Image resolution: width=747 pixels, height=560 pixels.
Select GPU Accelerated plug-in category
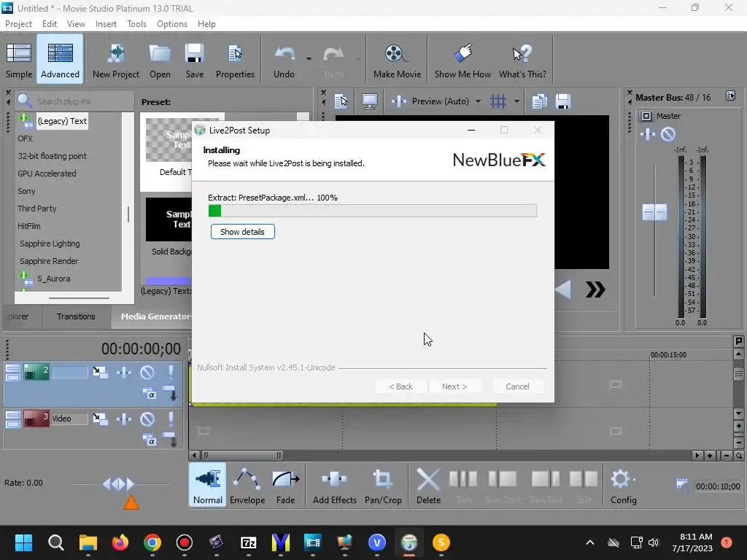point(47,174)
